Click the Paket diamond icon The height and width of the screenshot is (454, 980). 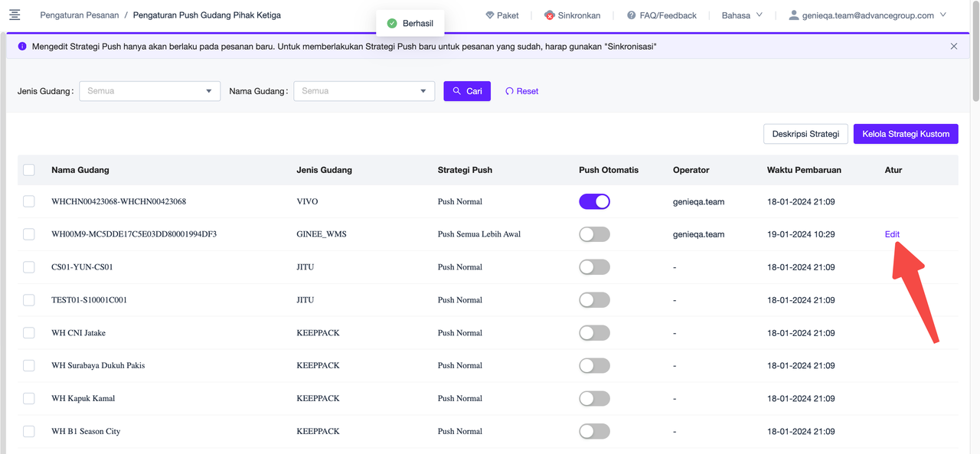coord(490,15)
